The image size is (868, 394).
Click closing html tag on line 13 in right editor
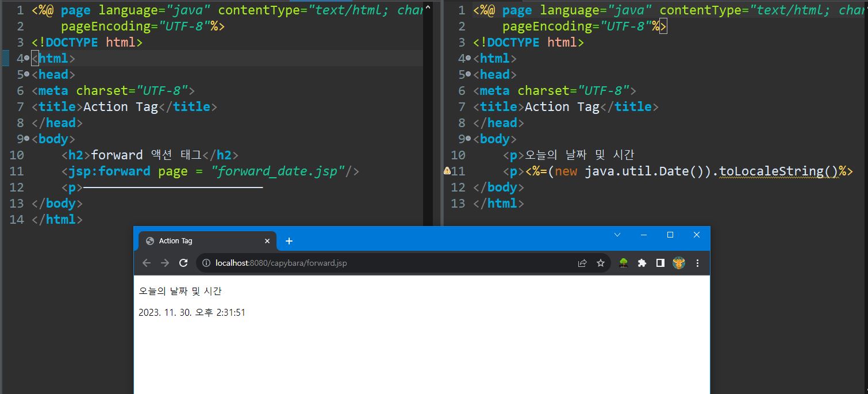(x=498, y=203)
